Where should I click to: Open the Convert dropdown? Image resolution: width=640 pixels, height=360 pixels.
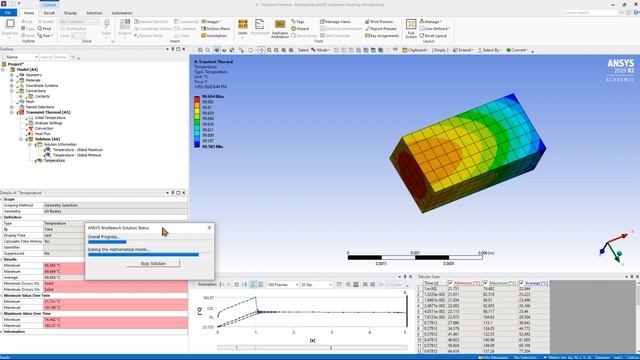517,50
